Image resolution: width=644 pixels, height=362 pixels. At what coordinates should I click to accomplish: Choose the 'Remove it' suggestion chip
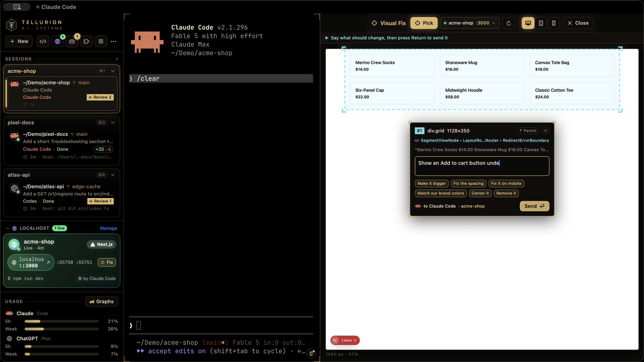[x=506, y=193]
